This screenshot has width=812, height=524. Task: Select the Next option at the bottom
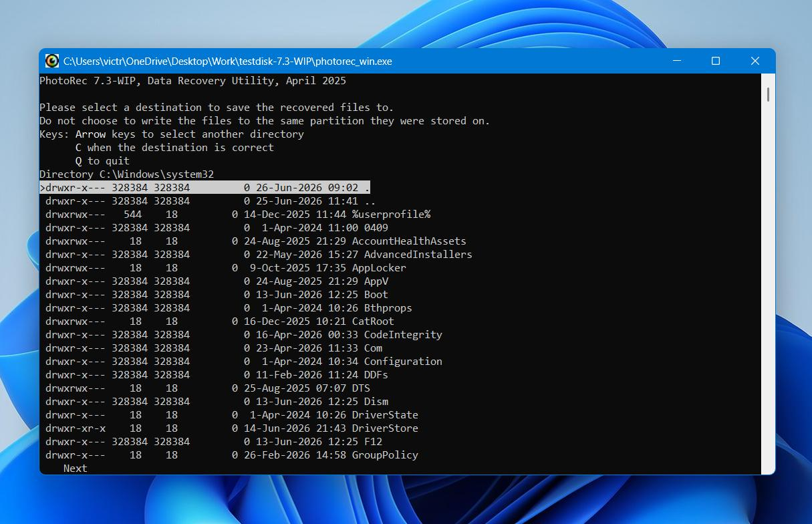(x=75, y=469)
